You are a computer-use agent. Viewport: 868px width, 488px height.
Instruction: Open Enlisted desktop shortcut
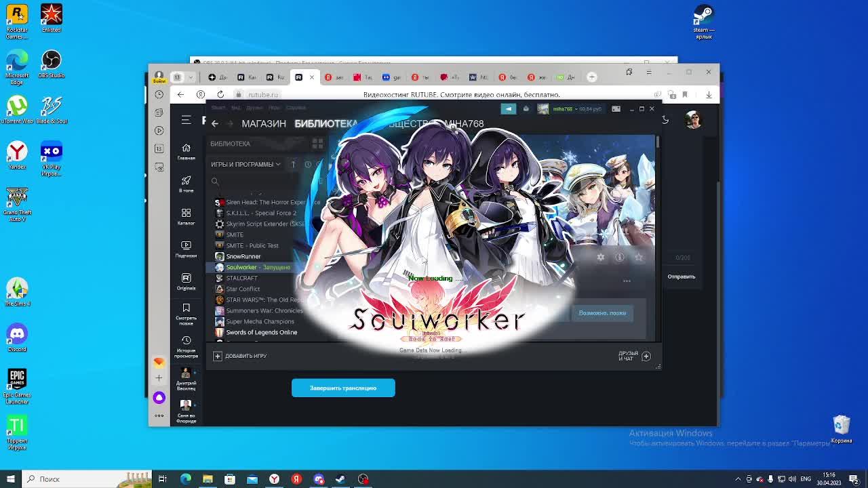pyautogui.click(x=52, y=18)
